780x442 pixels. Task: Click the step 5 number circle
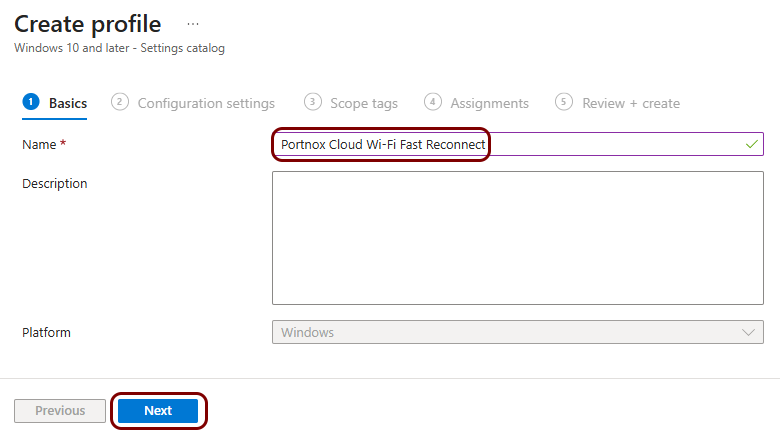tap(565, 102)
